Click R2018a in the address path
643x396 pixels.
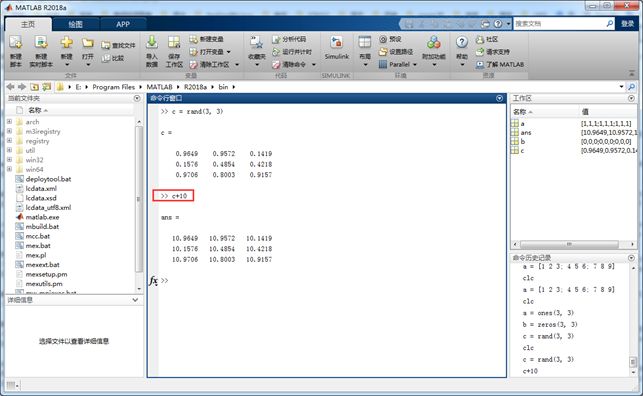pos(195,87)
